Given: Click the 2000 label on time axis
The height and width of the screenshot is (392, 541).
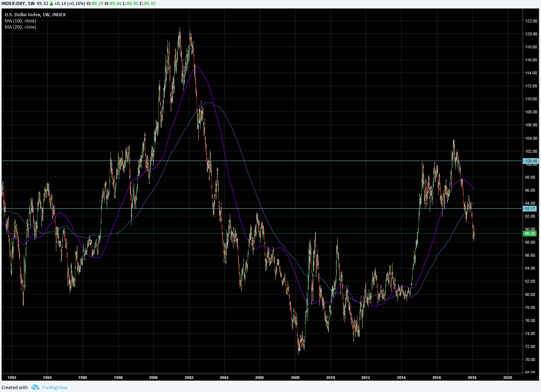Looking at the screenshot, I should point(153,378).
